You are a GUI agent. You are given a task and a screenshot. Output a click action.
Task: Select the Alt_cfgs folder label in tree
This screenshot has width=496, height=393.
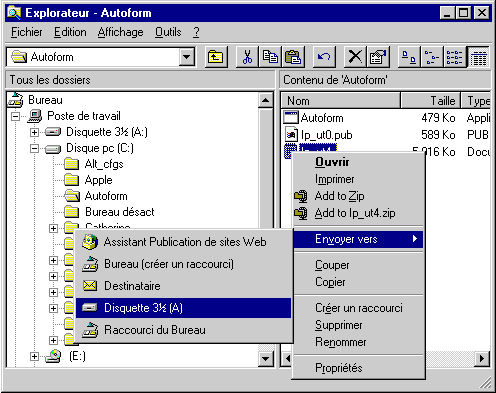104,164
